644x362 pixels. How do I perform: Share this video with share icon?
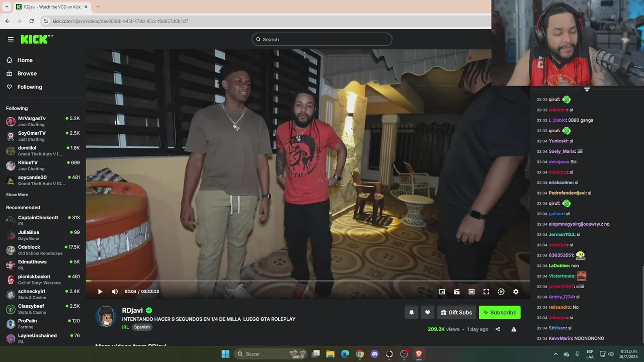coord(498,329)
